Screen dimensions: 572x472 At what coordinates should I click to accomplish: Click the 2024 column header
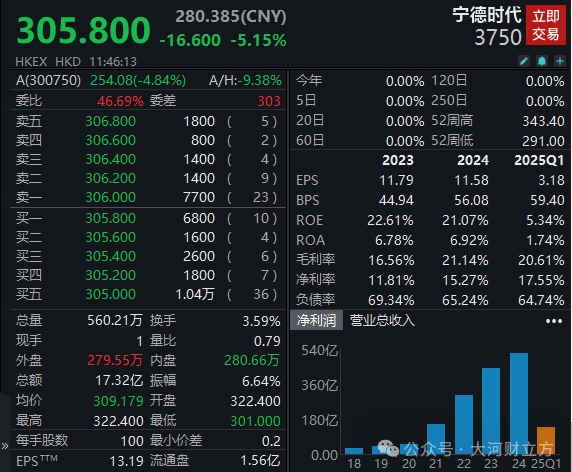coord(473,160)
